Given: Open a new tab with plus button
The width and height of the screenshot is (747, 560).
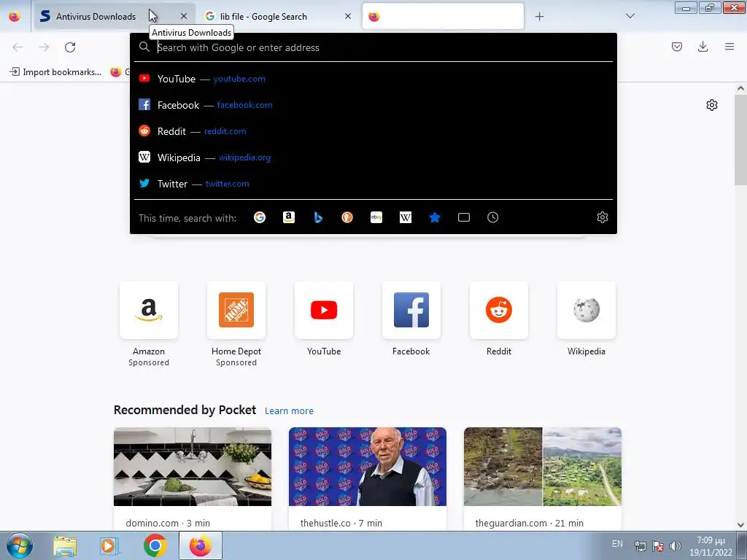Looking at the screenshot, I should tap(539, 17).
